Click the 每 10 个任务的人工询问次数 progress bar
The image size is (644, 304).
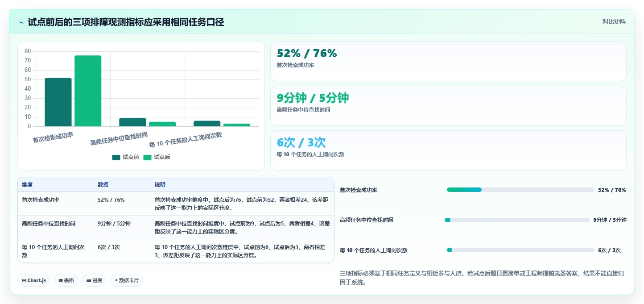pyautogui.click(x=520, y=250)
